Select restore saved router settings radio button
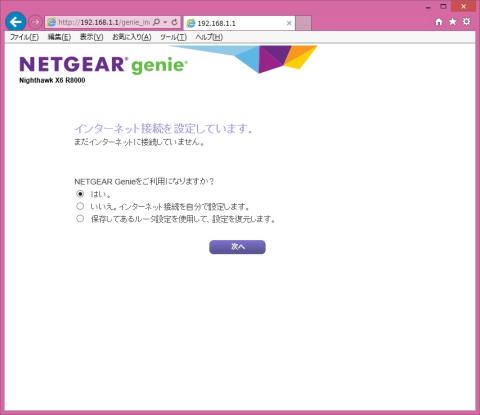 coord(80,218)
